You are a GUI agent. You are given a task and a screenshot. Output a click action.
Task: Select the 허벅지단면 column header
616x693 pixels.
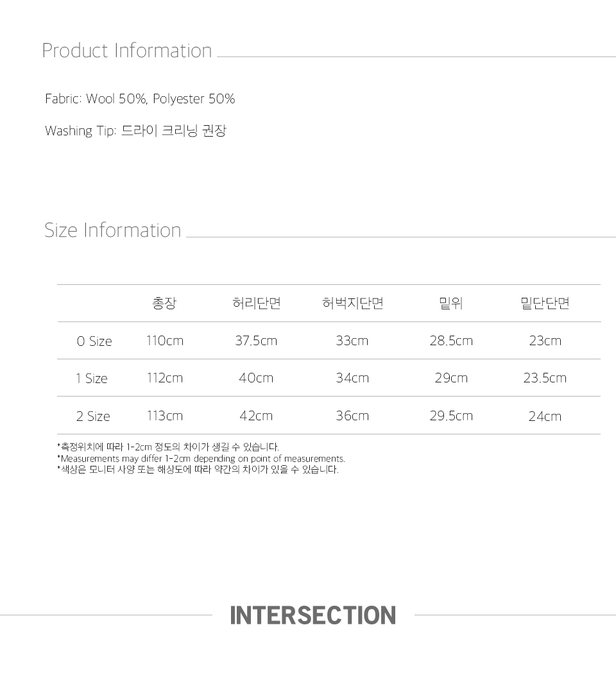pos(352,304)
